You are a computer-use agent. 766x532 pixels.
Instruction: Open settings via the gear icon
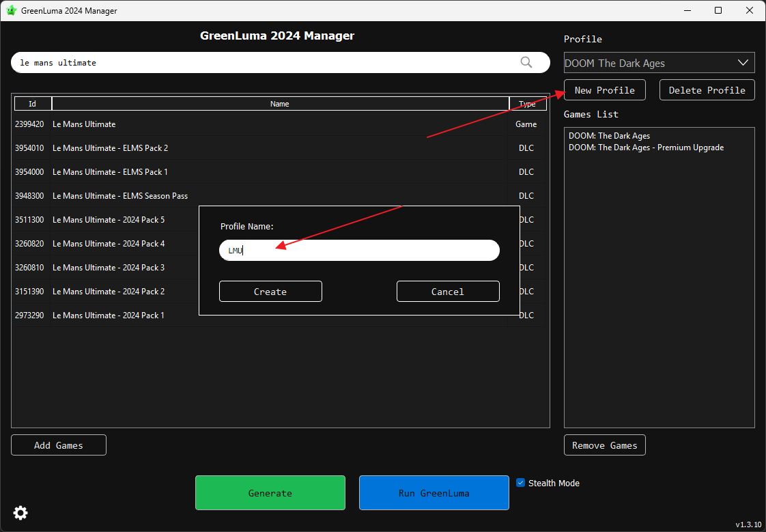click(x=20, y=512)
